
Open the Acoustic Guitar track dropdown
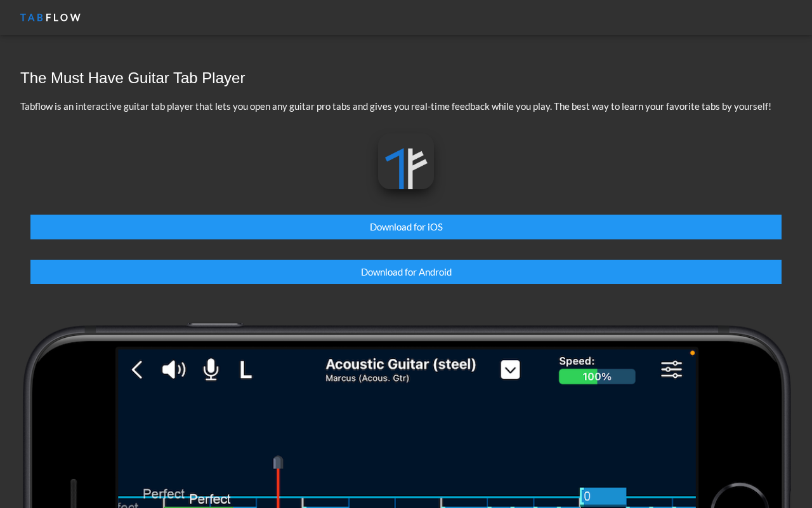(x=510, y=370)
